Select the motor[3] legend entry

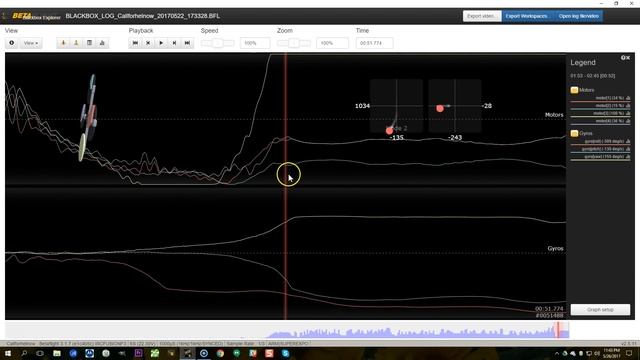(600, 114)
